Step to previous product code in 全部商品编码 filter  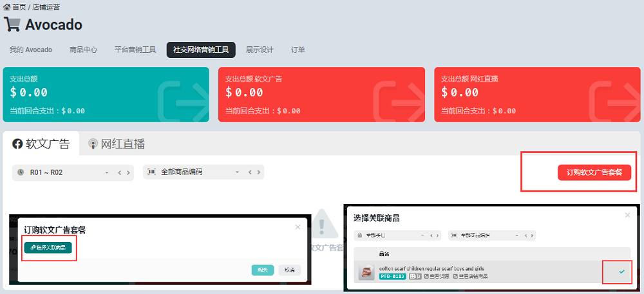pyautogui.click(x=250, y=172)
